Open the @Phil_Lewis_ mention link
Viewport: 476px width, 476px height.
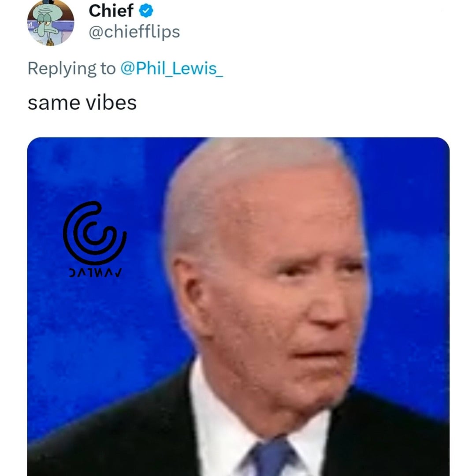click(172, 68)
